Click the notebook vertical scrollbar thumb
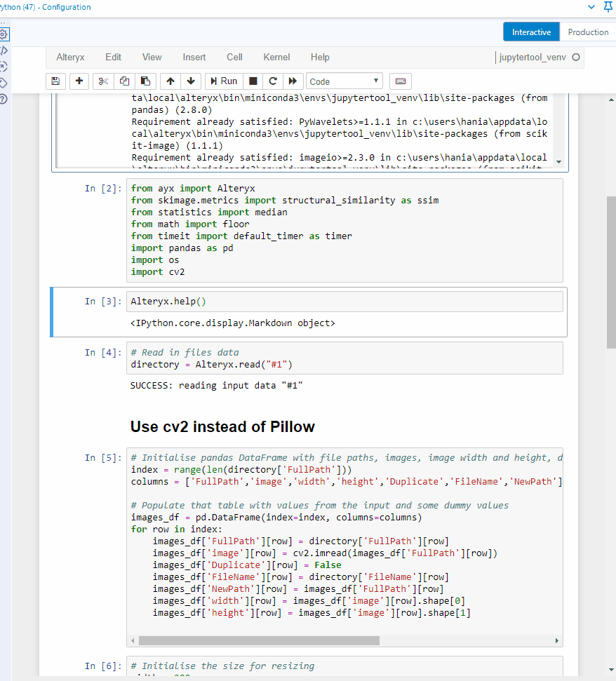The width and height of the screenshot is (616, 681). pos(611,272)
